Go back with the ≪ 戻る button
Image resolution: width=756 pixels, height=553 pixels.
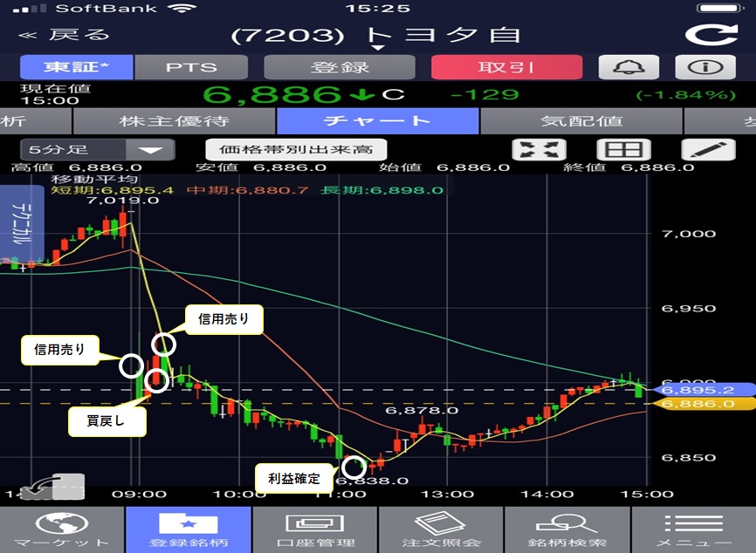tap(65, 35)
